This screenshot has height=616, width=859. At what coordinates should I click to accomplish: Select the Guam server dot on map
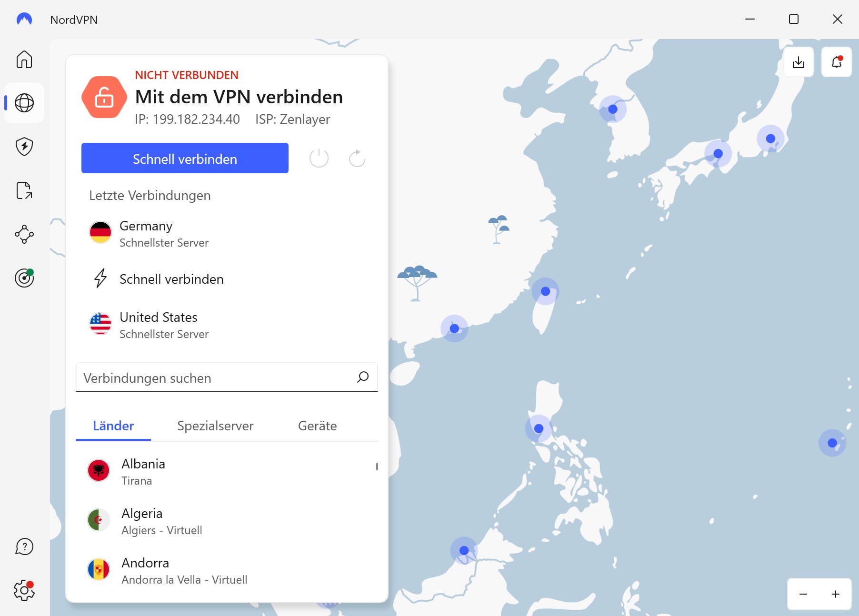pyautogui.click(x=832, y=443)
